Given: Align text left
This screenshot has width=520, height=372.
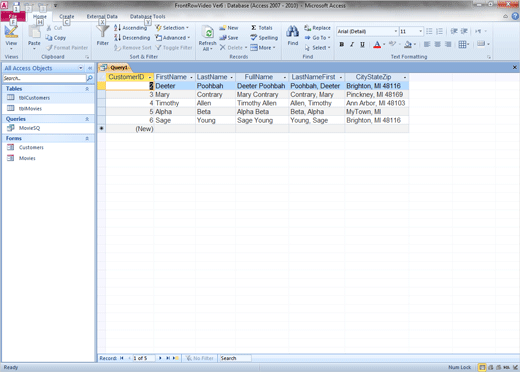Looking at the screenshot, I should tap(427, 44).
